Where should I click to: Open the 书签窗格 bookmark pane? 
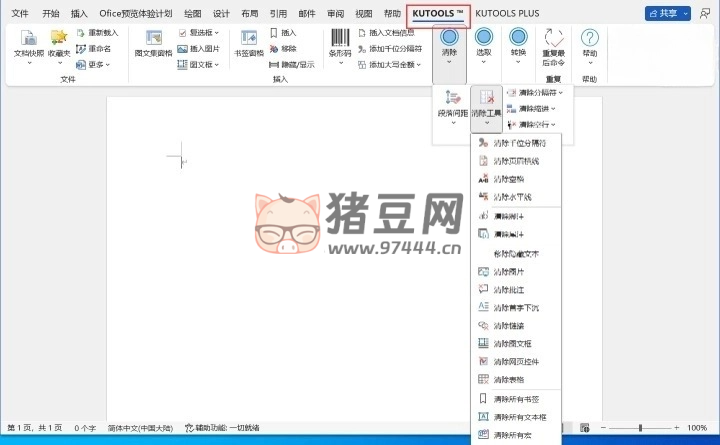249,42
